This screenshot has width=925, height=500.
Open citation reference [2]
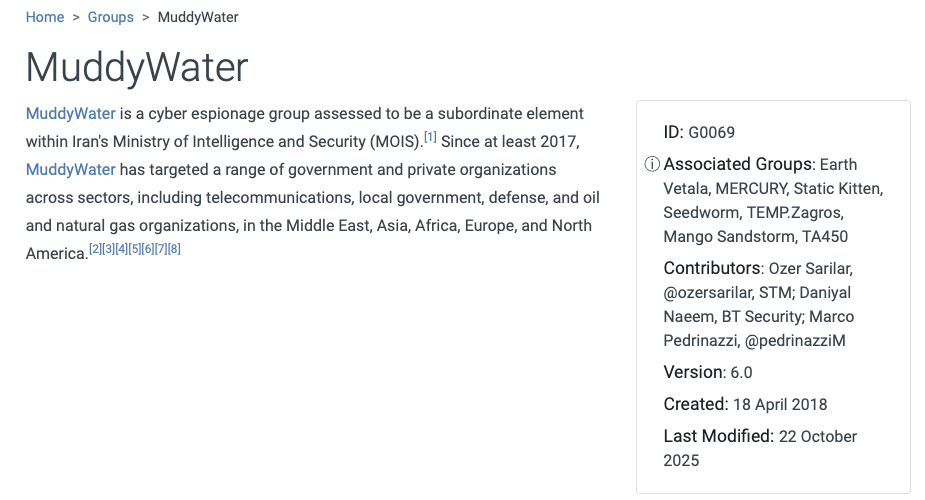95,248
